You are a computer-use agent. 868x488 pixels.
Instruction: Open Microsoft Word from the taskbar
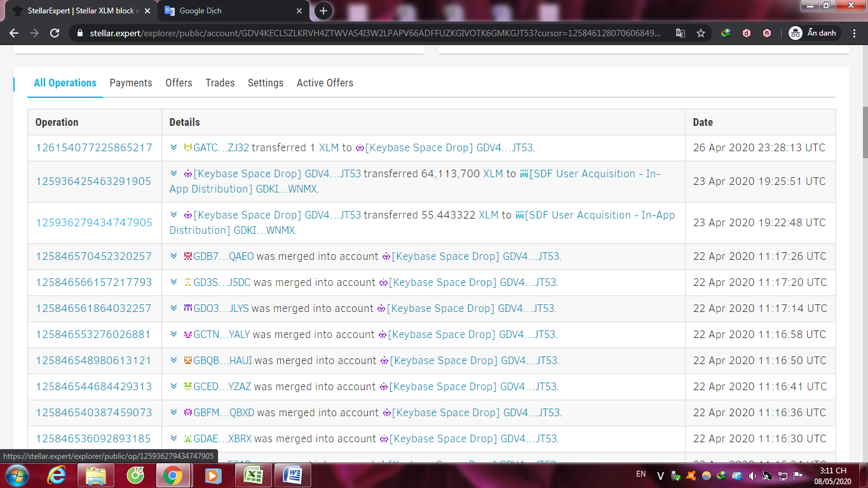pos(292,475)
